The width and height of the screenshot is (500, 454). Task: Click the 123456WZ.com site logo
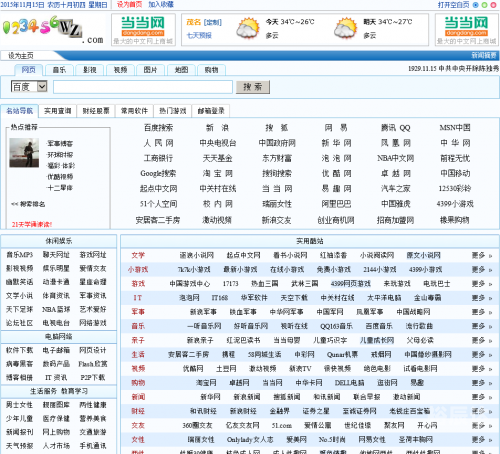tap(53, 30)
